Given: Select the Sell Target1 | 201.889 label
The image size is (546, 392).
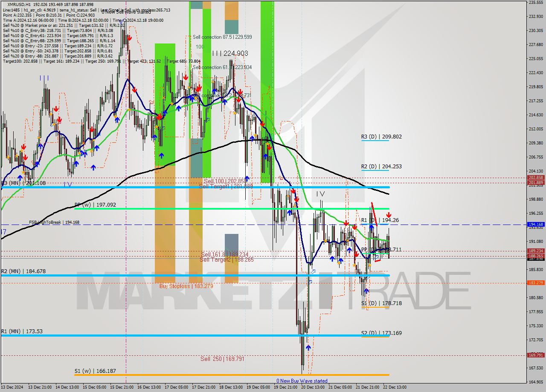Looking at the screenshot, I should coord(226,187).
